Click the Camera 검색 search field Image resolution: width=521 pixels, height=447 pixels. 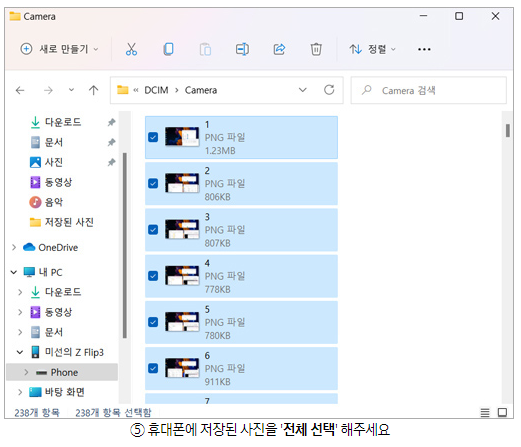pos(429,90)
